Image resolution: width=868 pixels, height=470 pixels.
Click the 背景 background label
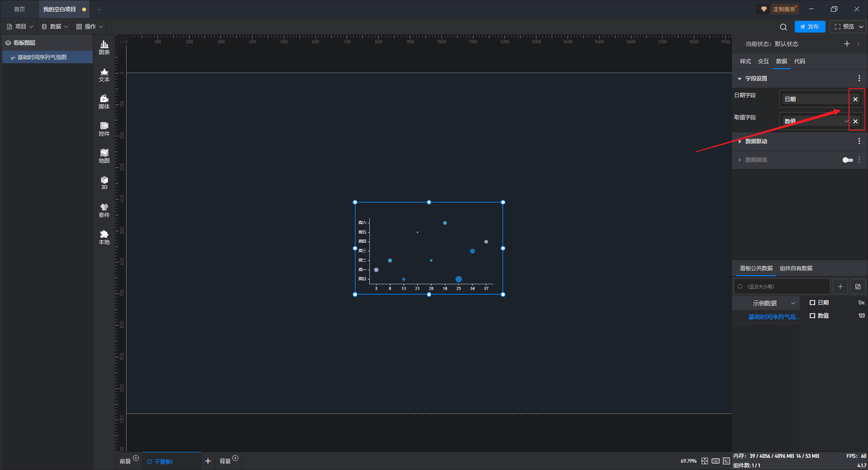[x=225, y=461]
